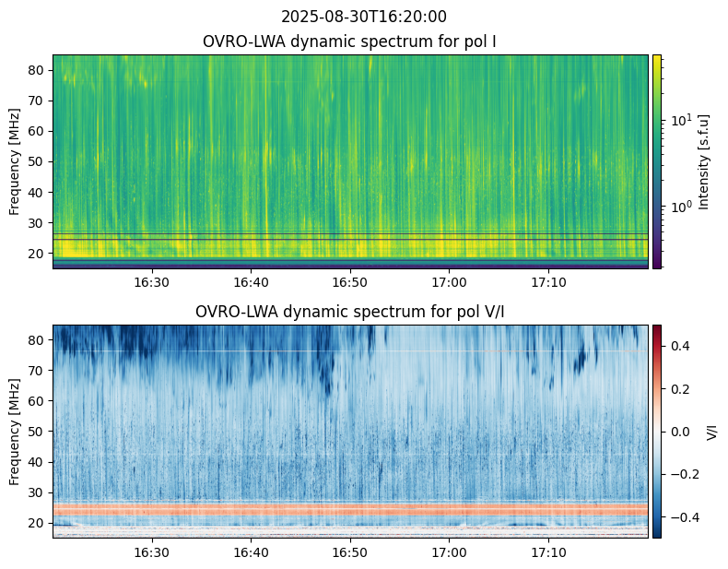Click the 0.0 tick label on the V/I colorbar
The width and height of the screenshot is (728, 569).
680,432
